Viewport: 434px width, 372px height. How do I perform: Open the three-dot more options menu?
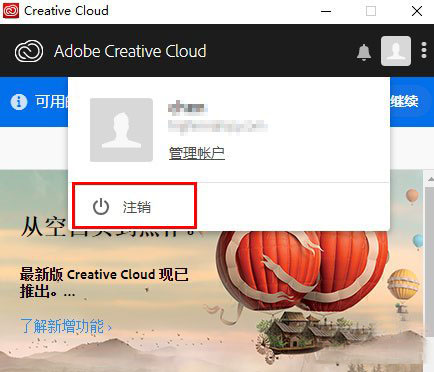click(424, 50)
